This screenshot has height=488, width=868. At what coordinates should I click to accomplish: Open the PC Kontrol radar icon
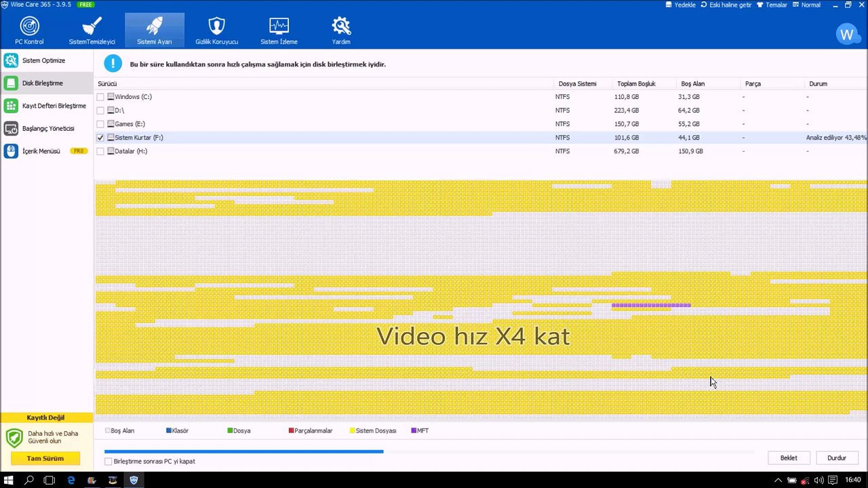tap(29, 26)
